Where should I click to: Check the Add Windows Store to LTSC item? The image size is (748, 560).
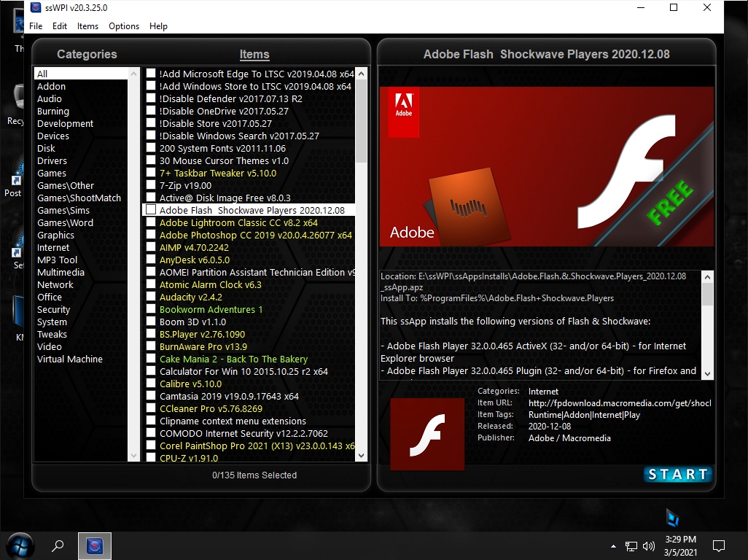[151, 86]
